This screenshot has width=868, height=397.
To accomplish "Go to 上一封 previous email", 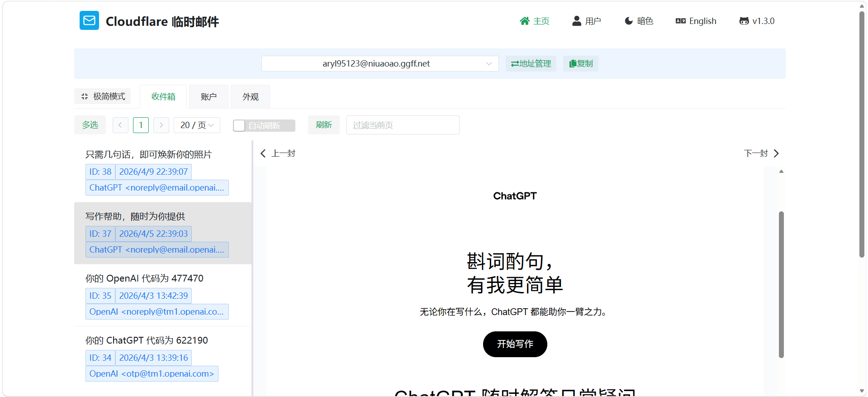I will 278,153.
